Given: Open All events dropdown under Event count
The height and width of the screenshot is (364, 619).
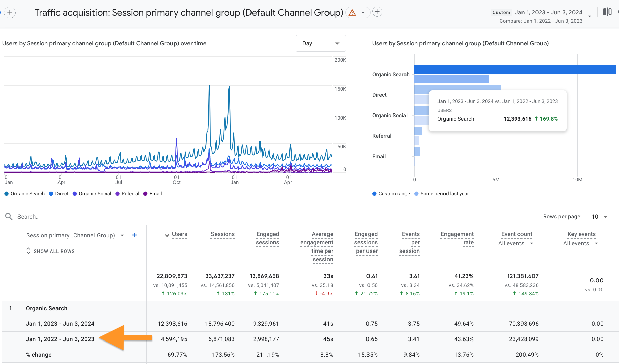Looking at the screenshot, I should pyautogui.click(x=516, y=243).
